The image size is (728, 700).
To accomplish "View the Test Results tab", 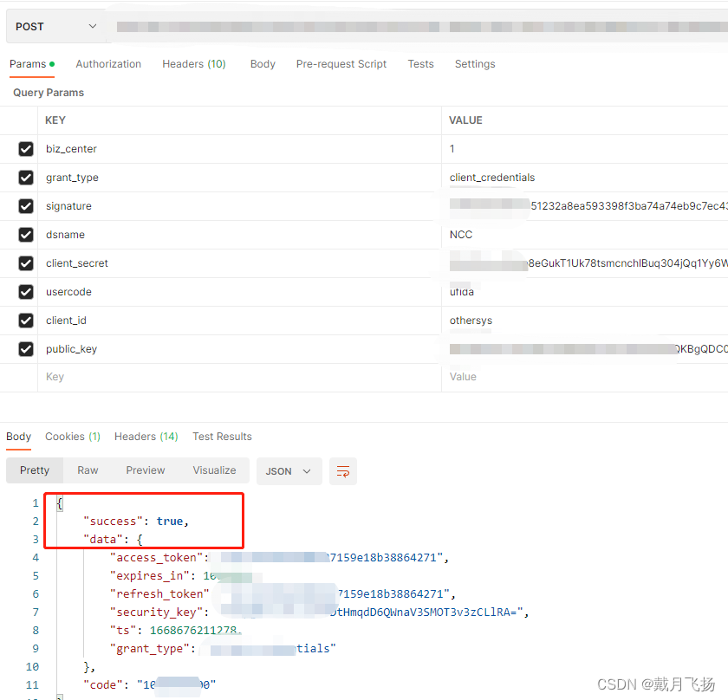I will [222, 437].
